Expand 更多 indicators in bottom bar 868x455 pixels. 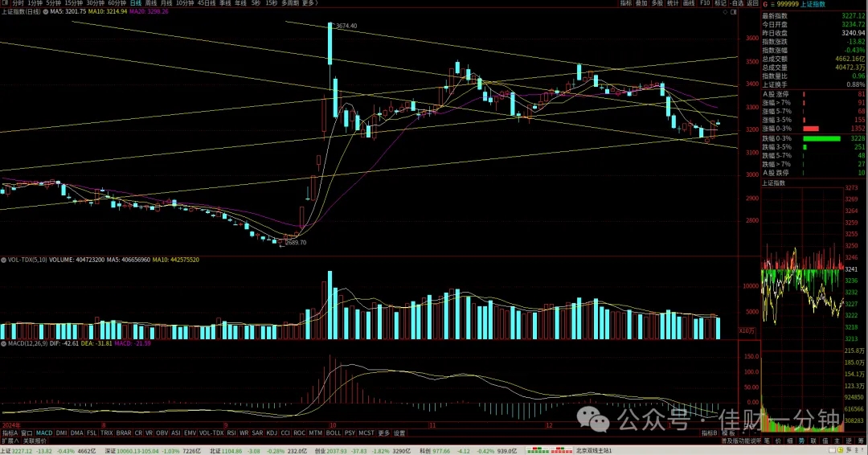pyautogui.click(x=384, y=432)
